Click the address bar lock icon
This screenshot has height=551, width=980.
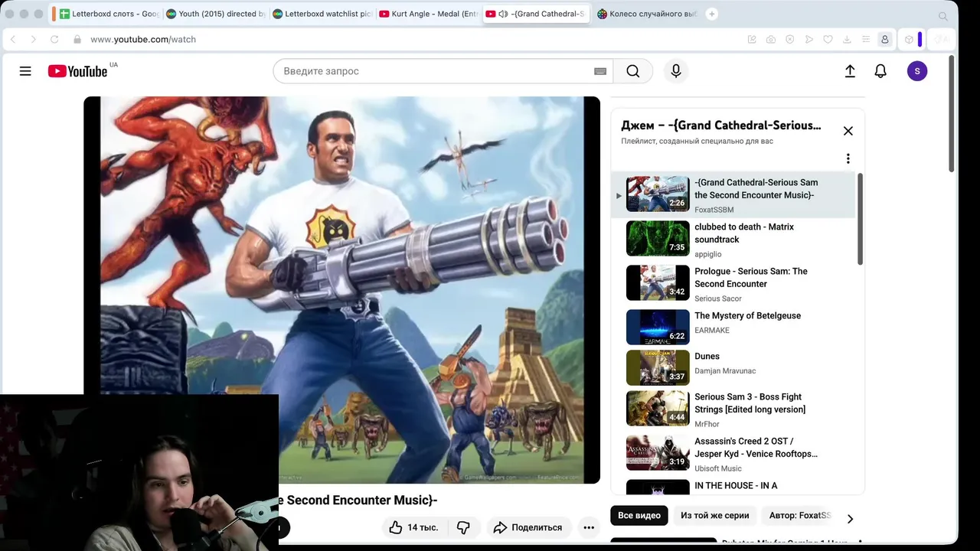coord(77,39)
